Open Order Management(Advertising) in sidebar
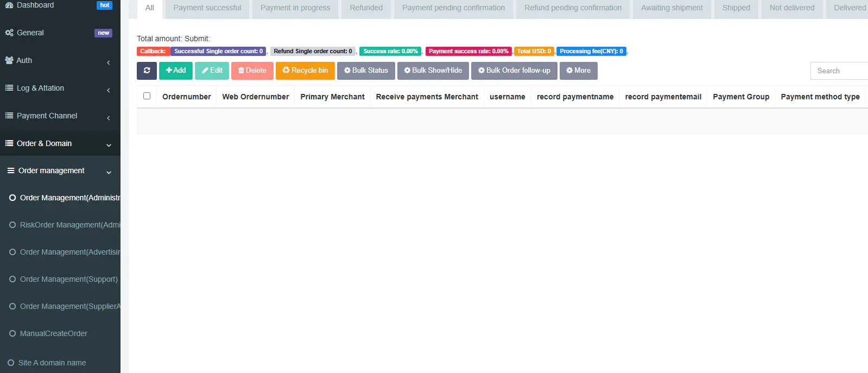The height and width of the screenshot is (373, 868). pos(60,252)
